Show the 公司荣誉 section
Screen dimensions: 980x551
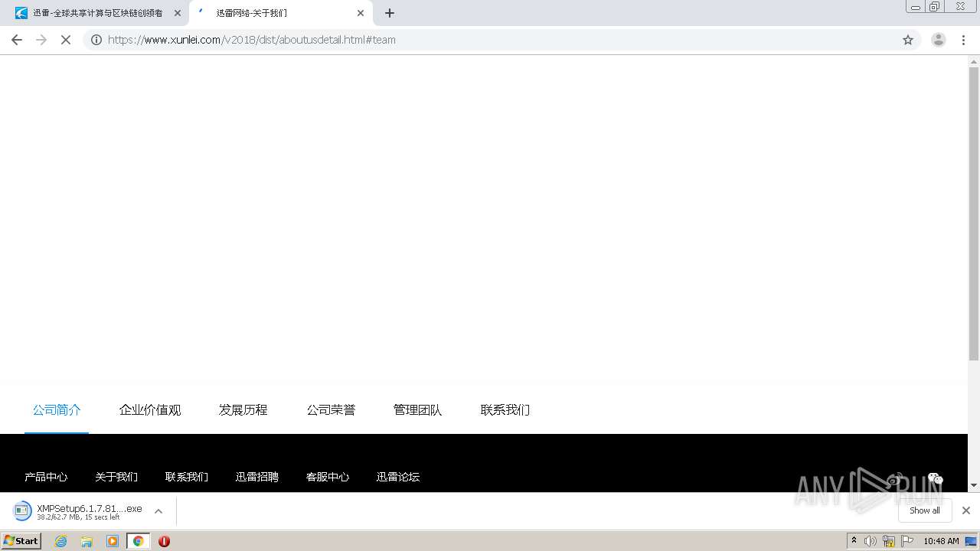coord(331,410)
